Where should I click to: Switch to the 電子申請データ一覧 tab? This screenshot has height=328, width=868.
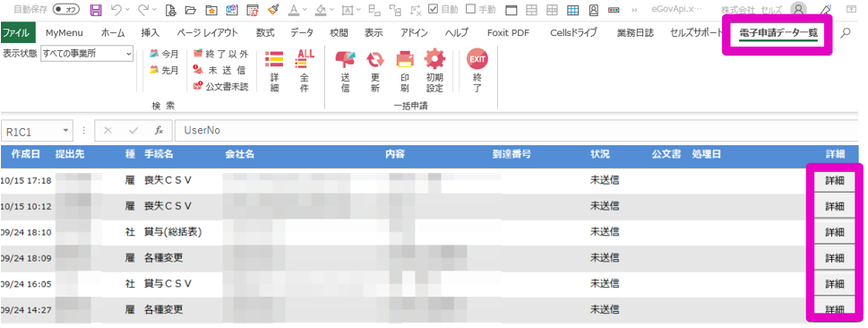(x=778, y=33)
